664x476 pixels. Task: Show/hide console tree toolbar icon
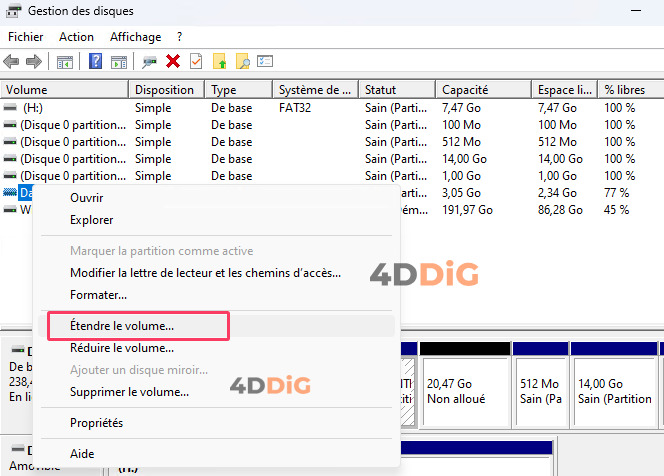click(65, 62)
